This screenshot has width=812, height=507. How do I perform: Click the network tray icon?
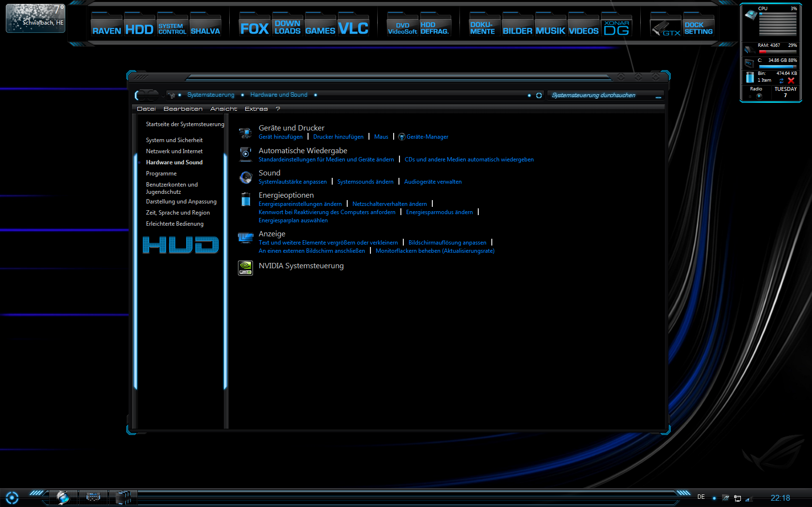738,498
